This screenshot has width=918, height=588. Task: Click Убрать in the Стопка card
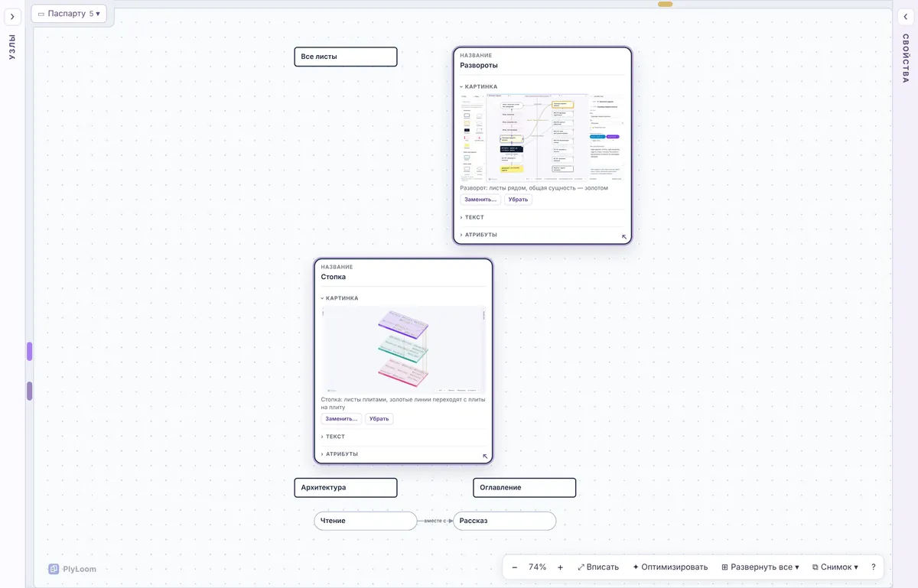[x=379, y=419]
